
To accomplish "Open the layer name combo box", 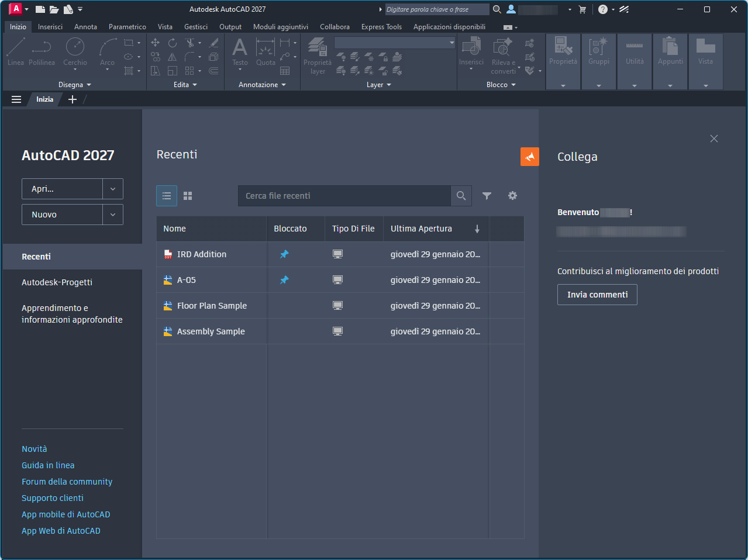I will click(395, 43).
